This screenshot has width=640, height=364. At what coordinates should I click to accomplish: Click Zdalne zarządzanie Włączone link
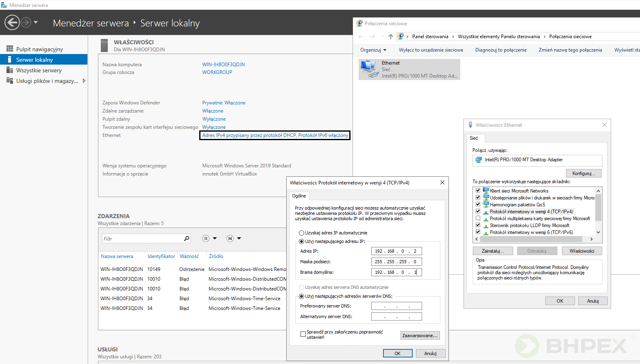213,111
